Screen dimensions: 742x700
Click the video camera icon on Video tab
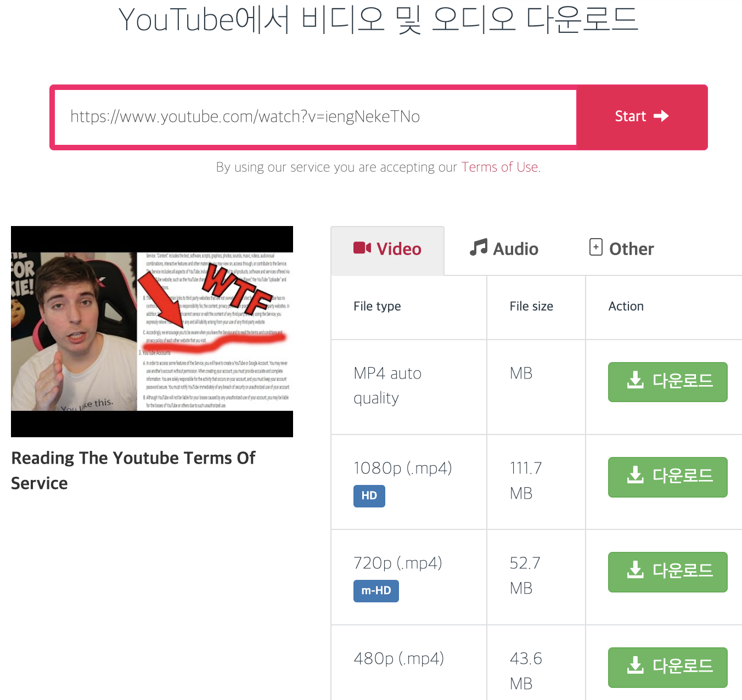[362, 248]
